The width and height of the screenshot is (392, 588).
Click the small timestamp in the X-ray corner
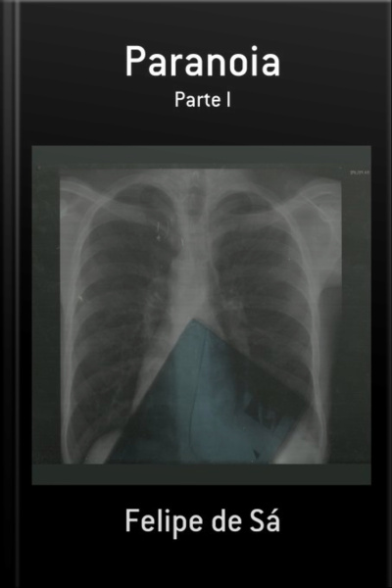360,172
